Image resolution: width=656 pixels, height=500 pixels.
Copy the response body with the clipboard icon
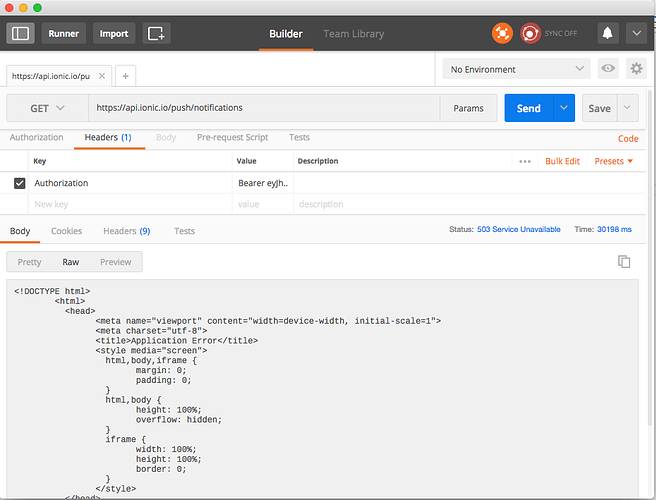coord(624,262)
